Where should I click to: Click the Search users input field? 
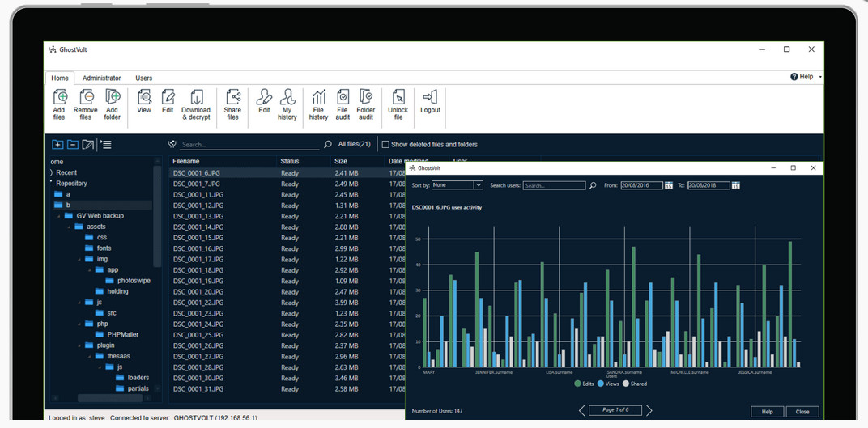point(554,185)
